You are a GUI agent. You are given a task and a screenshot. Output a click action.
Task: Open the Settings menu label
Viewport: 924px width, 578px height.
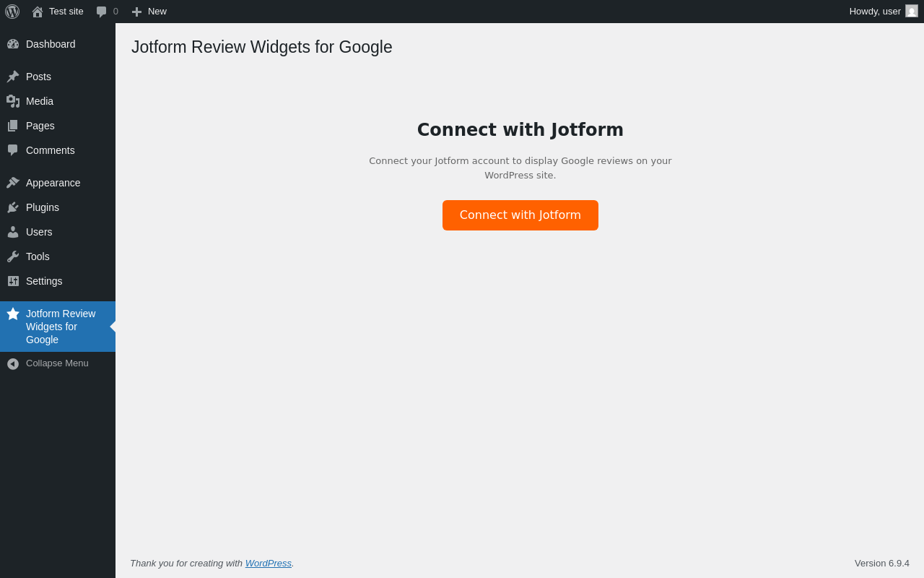[44, 281]
